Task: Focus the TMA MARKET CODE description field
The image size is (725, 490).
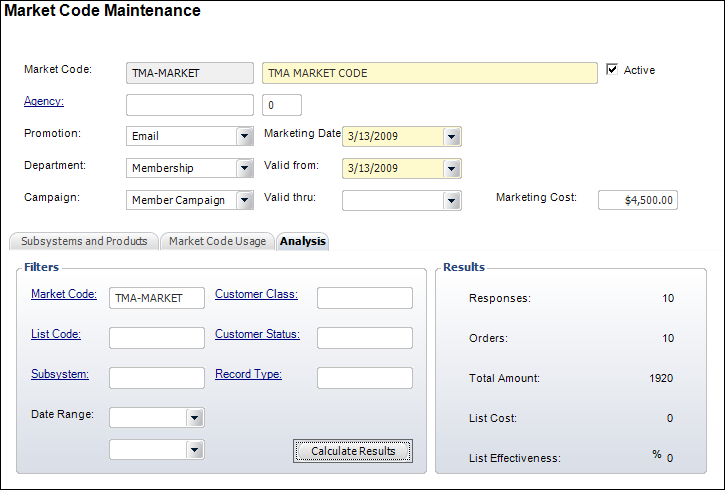Action: pos(430,73)
